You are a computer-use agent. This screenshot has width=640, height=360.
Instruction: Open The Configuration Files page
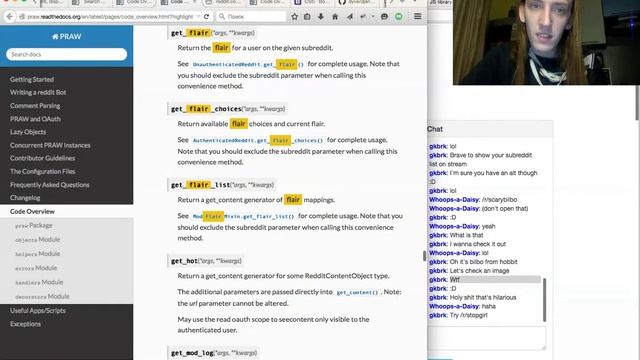(x=42, y=172)
